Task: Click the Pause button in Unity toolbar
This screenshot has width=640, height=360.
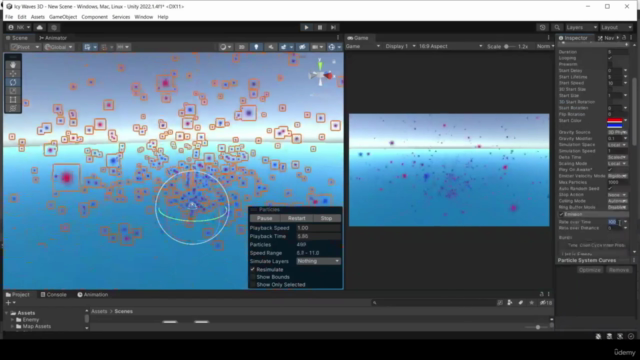Action: click(320, 27)
